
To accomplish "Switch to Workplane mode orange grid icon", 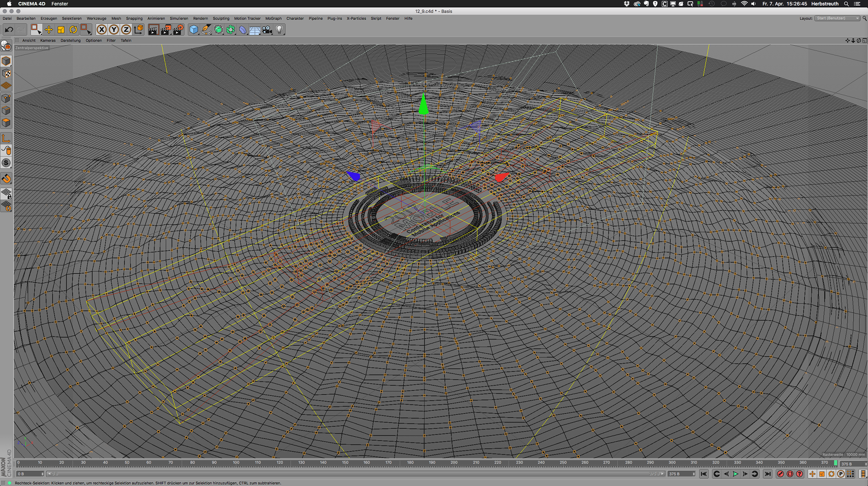I will 6,85.
